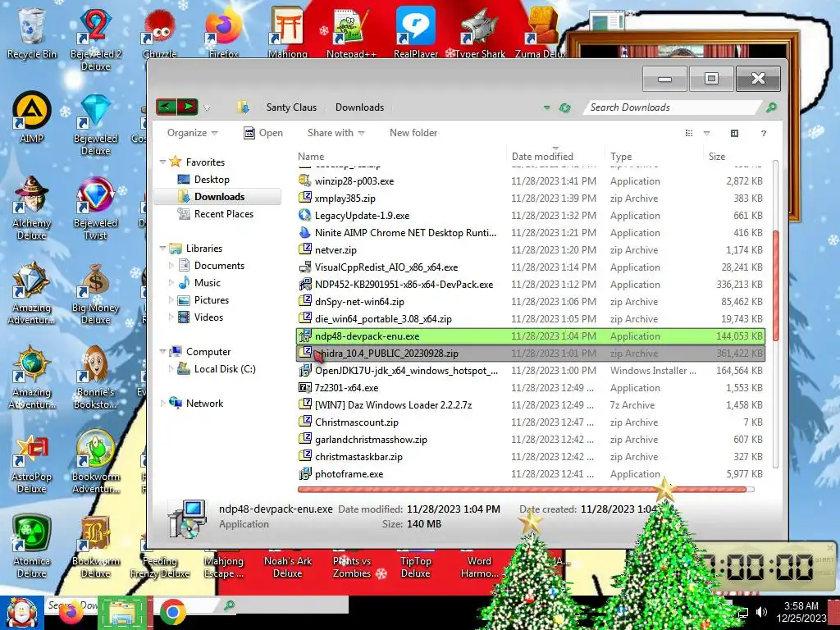
Task: Open the Share with menu
Action: coord(336,133)
